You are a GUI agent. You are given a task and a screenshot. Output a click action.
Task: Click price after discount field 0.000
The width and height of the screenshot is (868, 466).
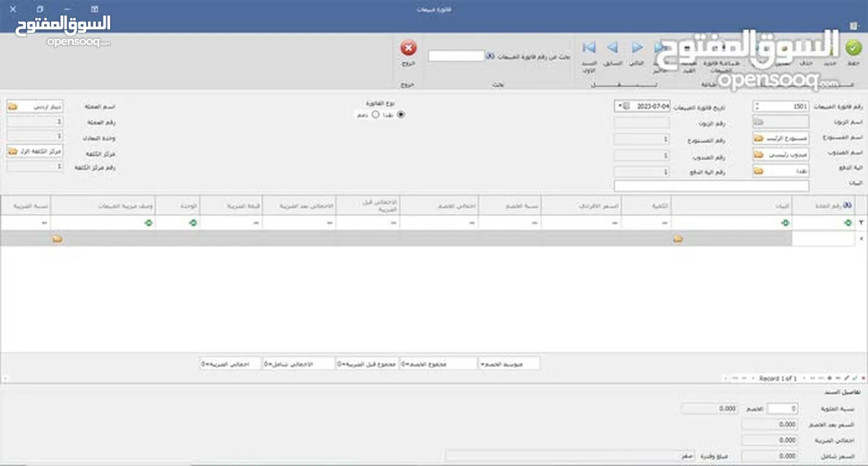[770, 425]
